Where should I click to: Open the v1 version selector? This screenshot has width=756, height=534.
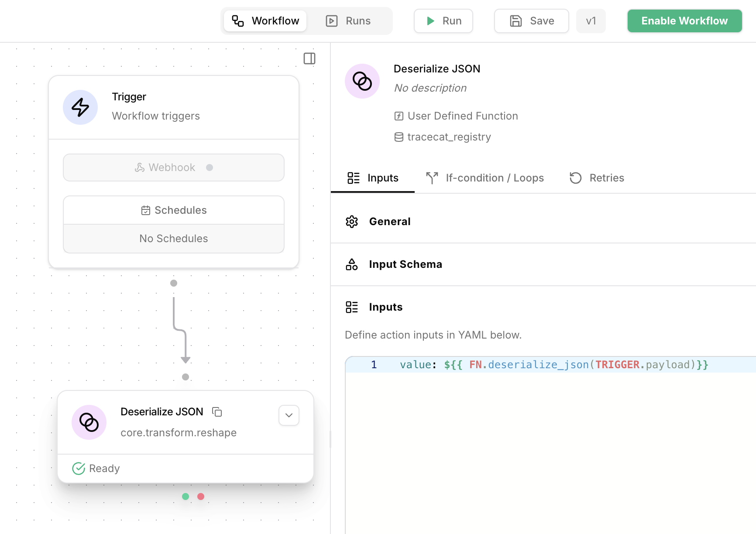(591, 21)
